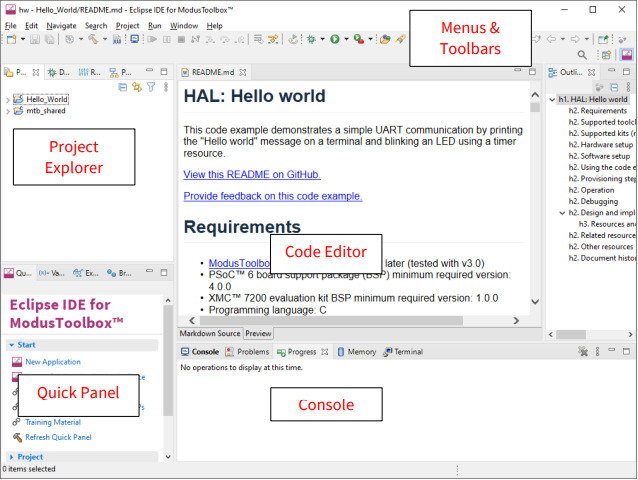
Task: Click the Debug bug icon in toolbar
Action: pyautogui.click(x=311, y=39)
